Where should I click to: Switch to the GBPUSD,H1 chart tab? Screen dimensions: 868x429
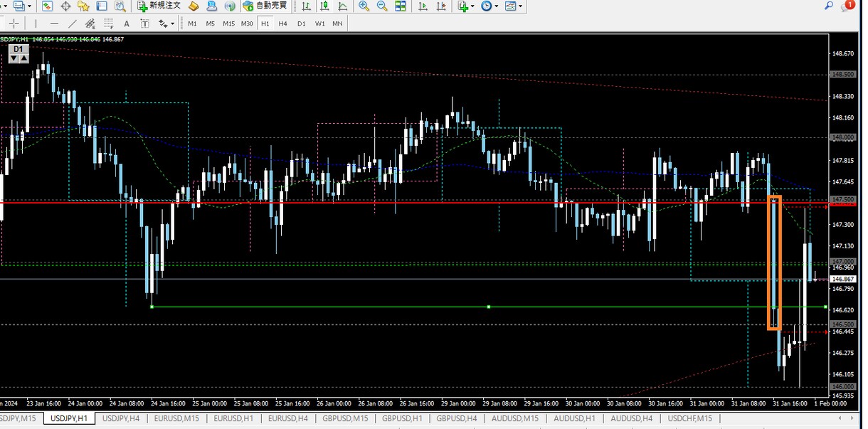tap(401, 418)
